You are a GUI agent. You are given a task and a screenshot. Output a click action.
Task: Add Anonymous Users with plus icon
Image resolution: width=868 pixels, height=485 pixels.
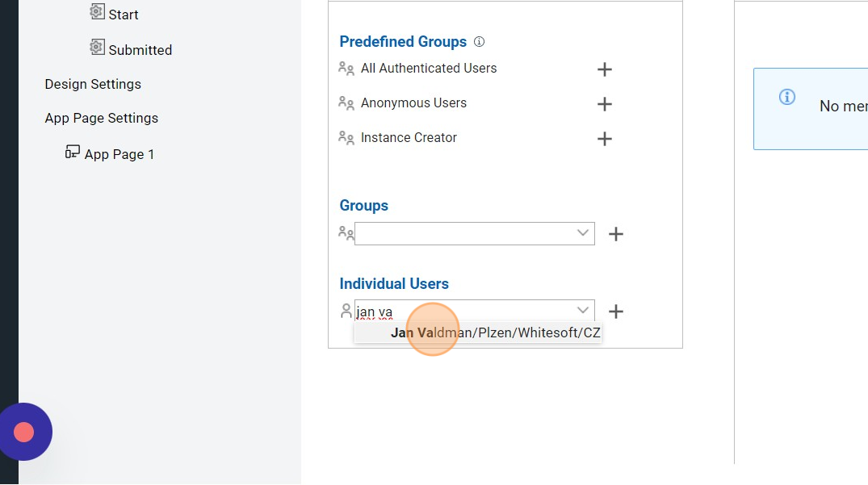(x=604, y=104)
